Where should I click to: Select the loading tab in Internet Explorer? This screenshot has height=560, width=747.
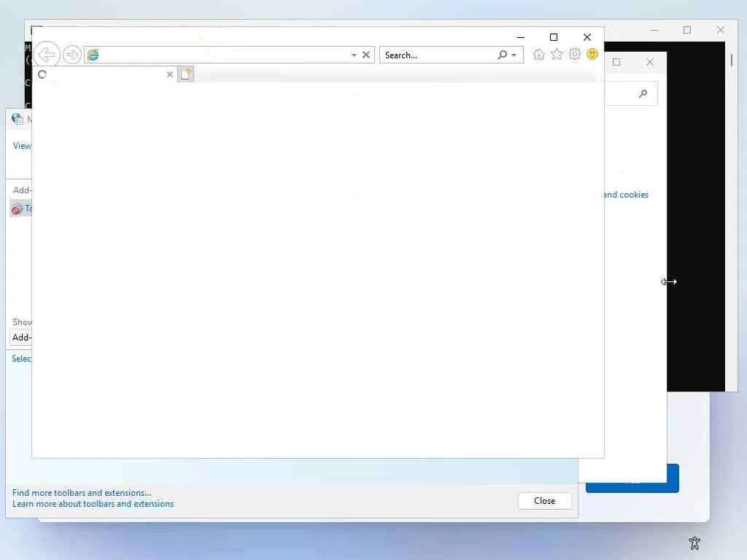point(105,74)
